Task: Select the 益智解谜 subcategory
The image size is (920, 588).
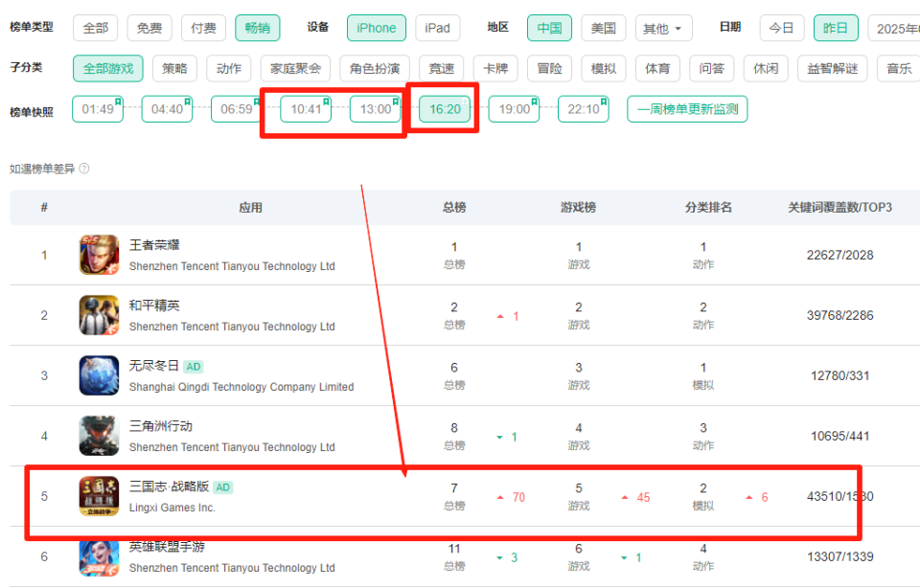Action: point(833,69)
